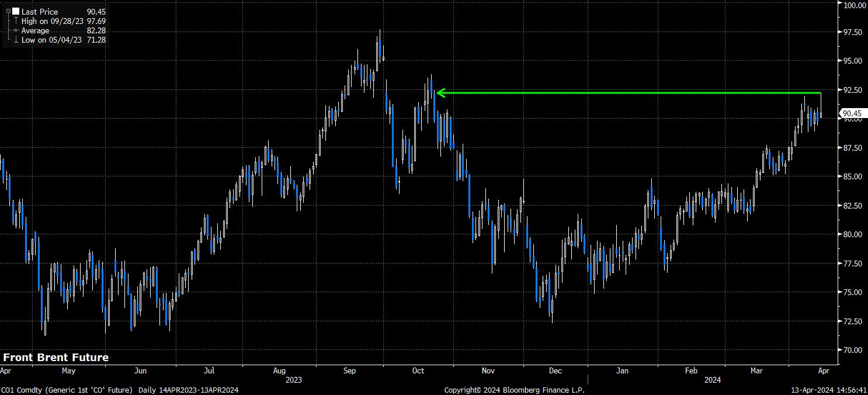Click the 'CO1 Comdty' security description in the footer

pos(67,390)
